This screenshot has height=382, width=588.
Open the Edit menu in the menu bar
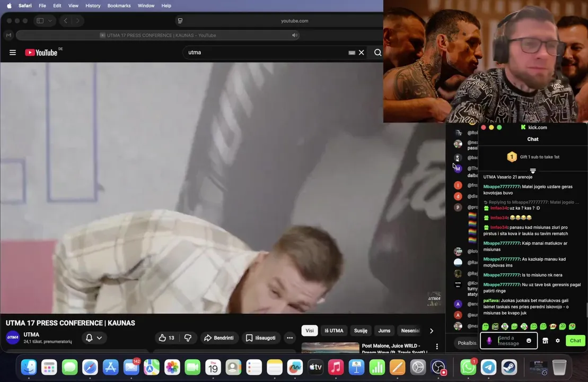pos(57,6)
